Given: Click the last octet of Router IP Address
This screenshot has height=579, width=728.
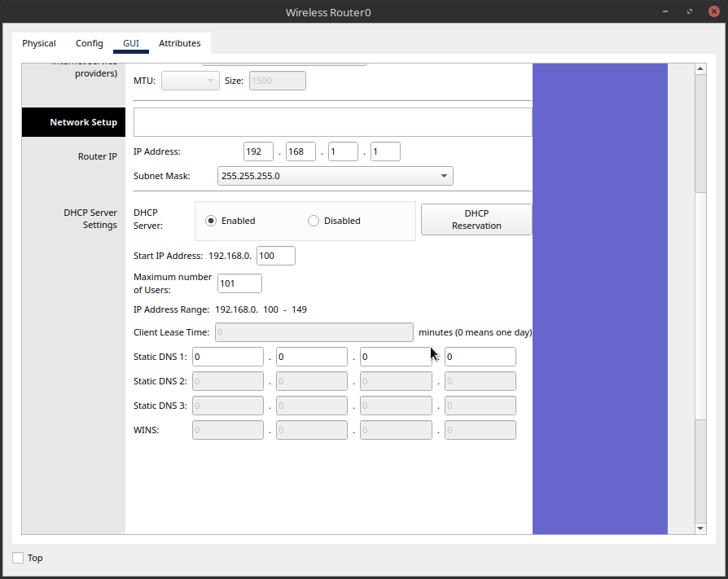Looking at the screenshot, I should pyautogui.click(x=385, y=151).
